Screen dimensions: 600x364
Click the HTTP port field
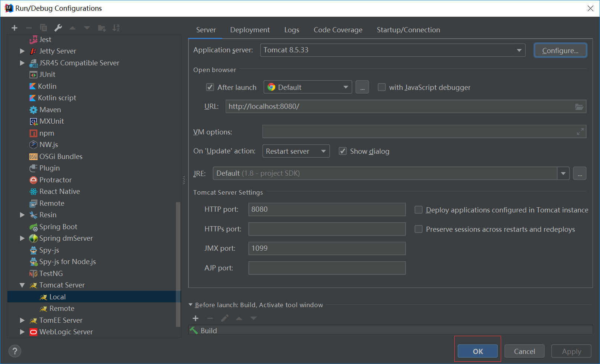(x=327, y=209)
